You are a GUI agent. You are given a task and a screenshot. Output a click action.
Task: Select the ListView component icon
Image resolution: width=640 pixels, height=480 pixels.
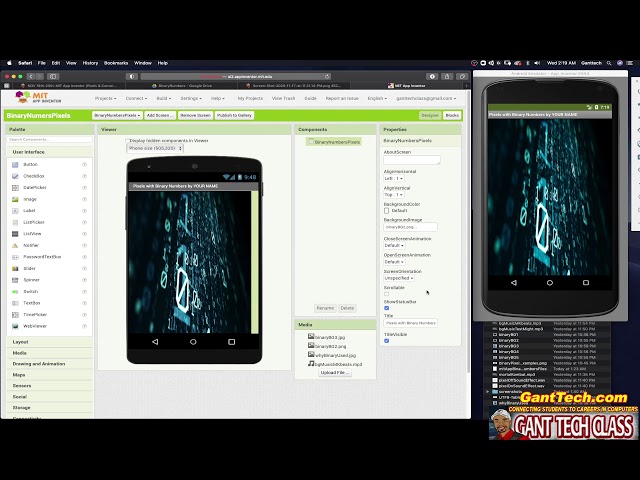tap(15, 234)
